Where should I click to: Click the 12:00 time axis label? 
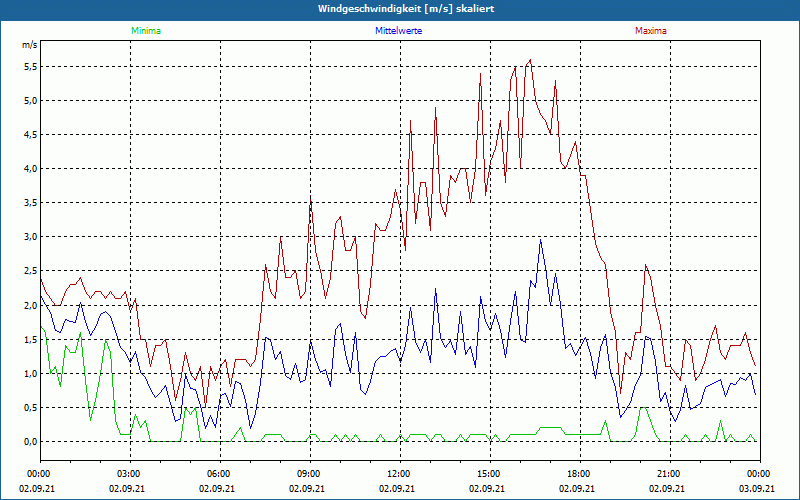click(401, 474)
